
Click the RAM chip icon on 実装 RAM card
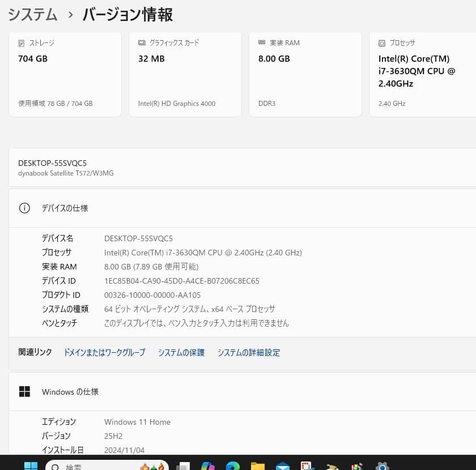click(262, 42)
